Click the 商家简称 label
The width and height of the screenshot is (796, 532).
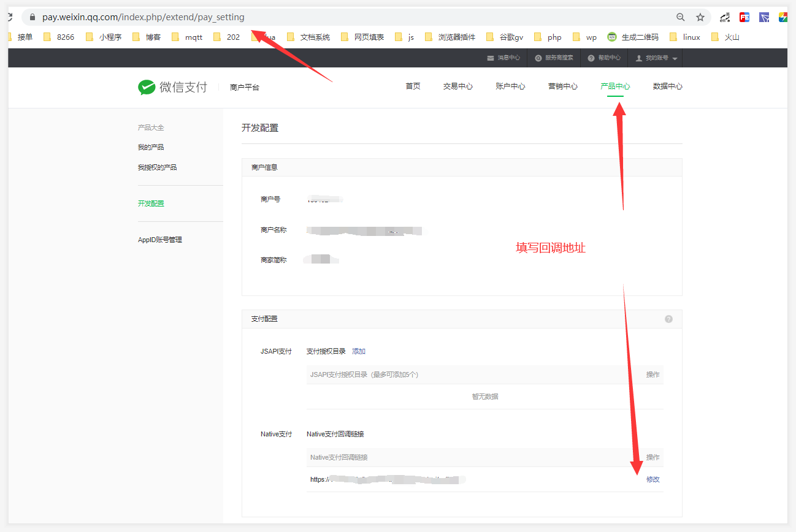pos(274,260)
